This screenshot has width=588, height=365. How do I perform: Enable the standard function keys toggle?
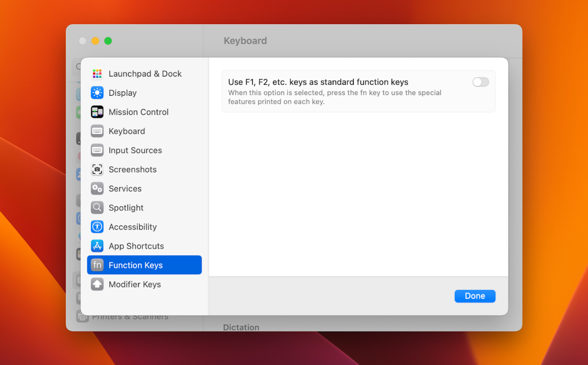tap(481, 82)
